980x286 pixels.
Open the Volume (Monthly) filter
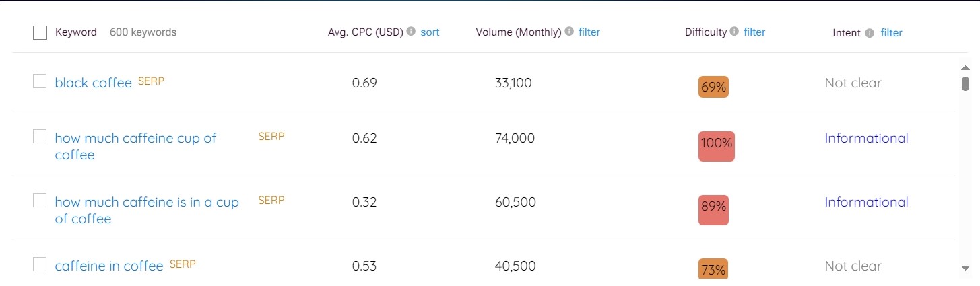pos(589,32)
